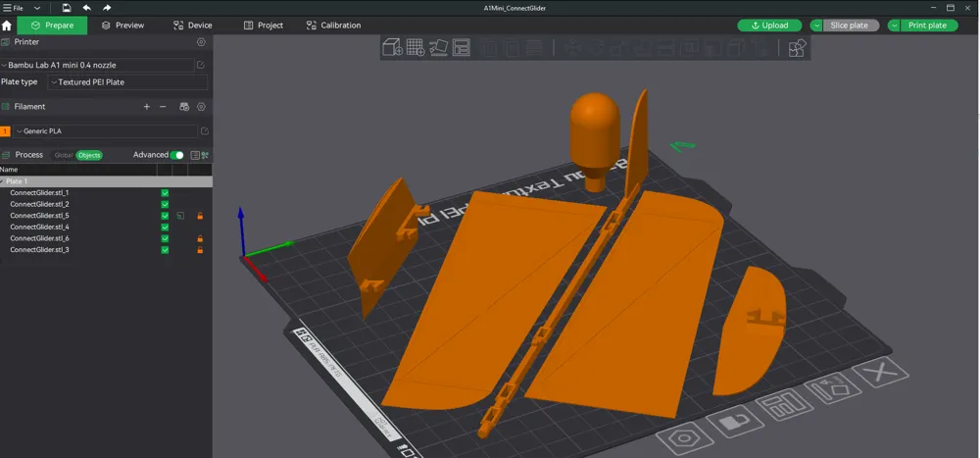980x458 pixels.
Task: Click the Arrange all objects icon
Action: click(x=462, y=47)
